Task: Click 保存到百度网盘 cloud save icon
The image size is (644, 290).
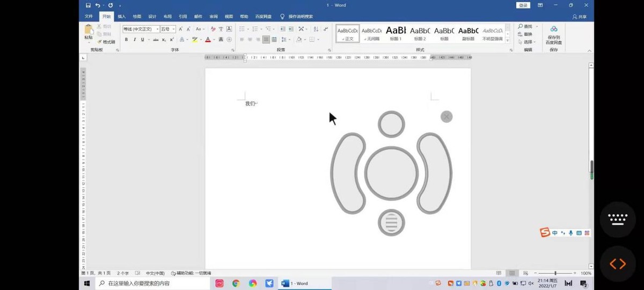Action: point(554,29)
